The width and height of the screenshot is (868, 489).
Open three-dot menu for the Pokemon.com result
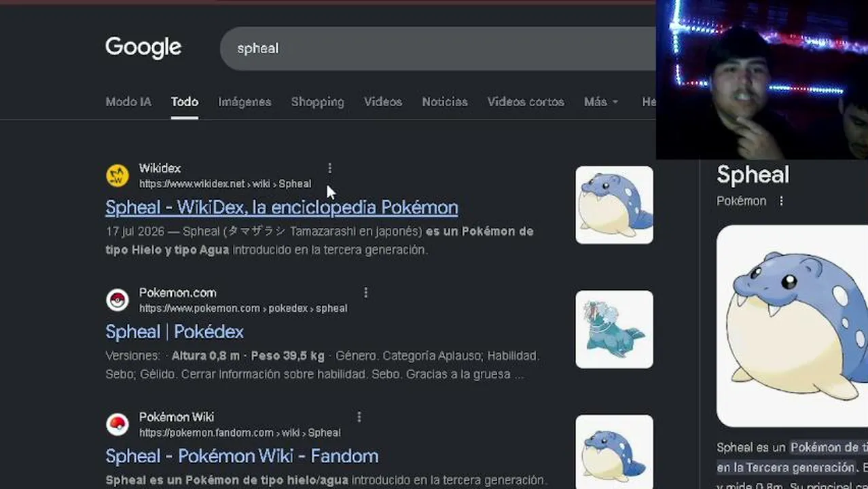pos(365,293)
